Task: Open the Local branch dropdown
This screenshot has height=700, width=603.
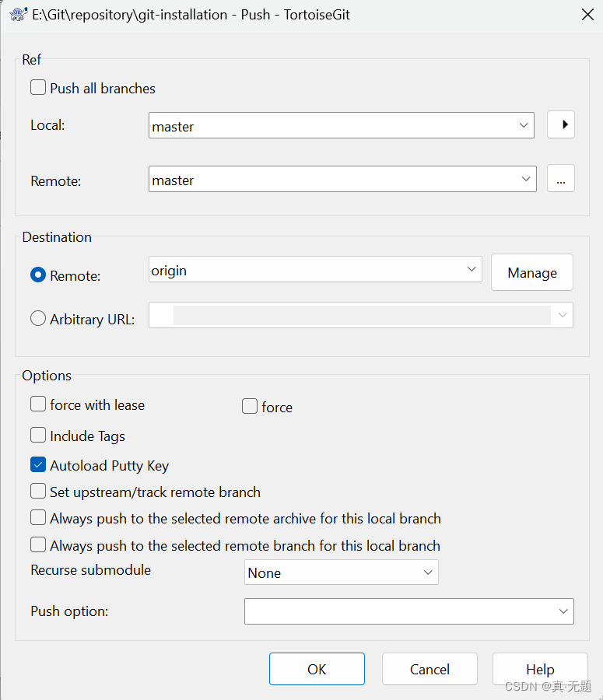Action: tap(526, 124)
